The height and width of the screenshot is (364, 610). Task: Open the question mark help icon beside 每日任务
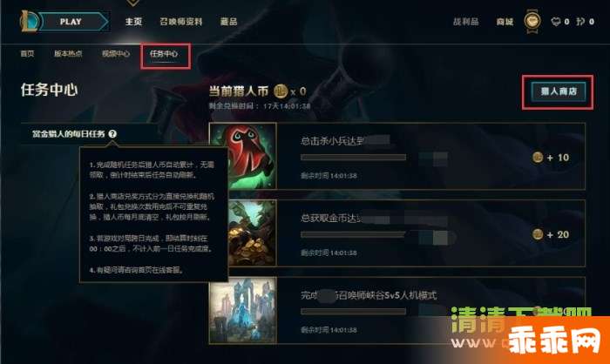pyautogui.click(x=112, y=134)
